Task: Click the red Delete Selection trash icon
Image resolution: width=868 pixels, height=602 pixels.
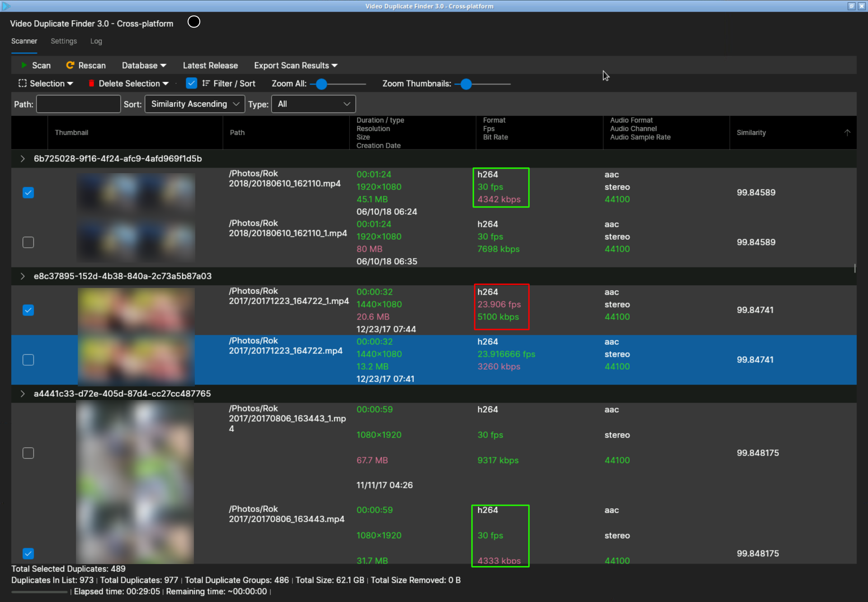Action: tap(91, 83)
